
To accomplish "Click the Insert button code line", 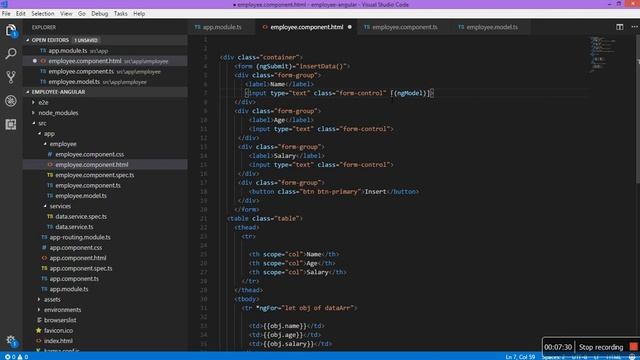I will coord(334,191).
